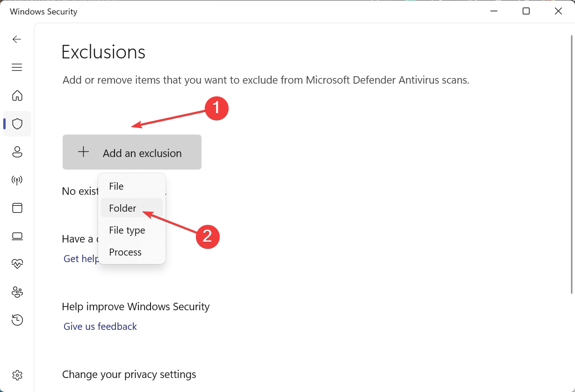Open Account protection person icon
This screenshot has width=575, height=392.
tap(17, 152)
